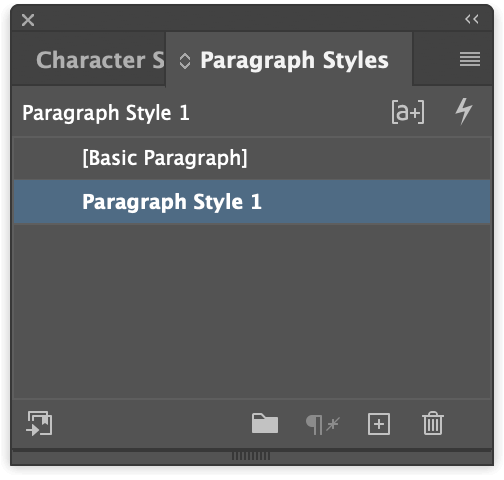504x480 pixels.
Task: Switch to the Character Styles tab
Action: pyautogui.click(x=100, y=60)
